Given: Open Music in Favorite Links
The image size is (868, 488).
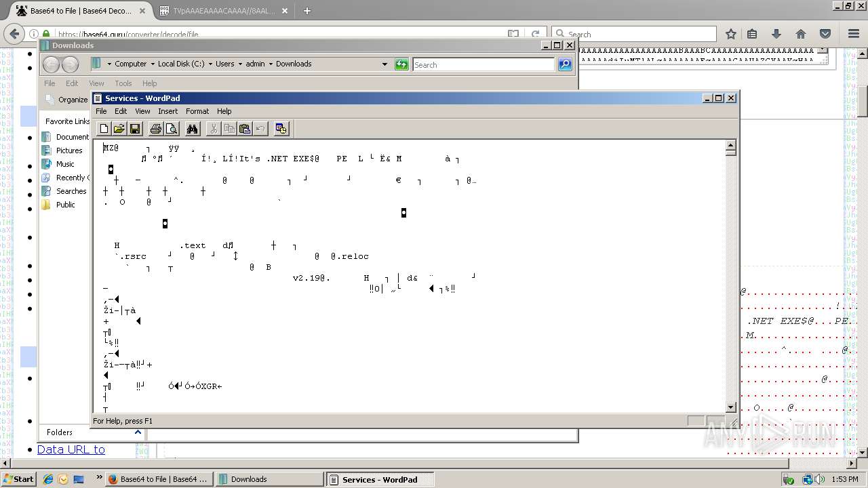Looking at the screenshot, I should [58, 164].
